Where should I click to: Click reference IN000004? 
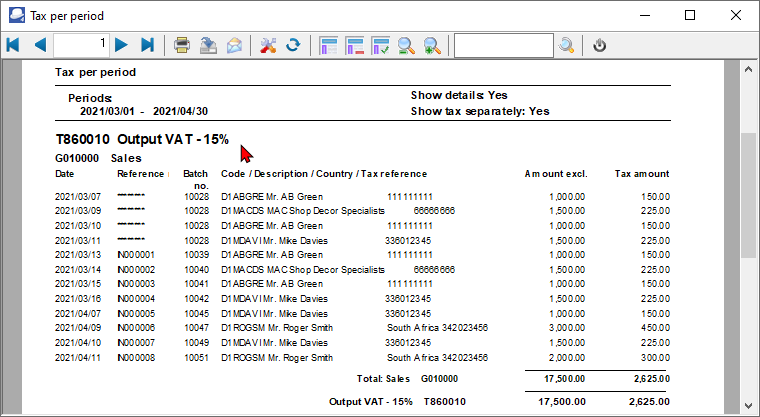[136, 299]
